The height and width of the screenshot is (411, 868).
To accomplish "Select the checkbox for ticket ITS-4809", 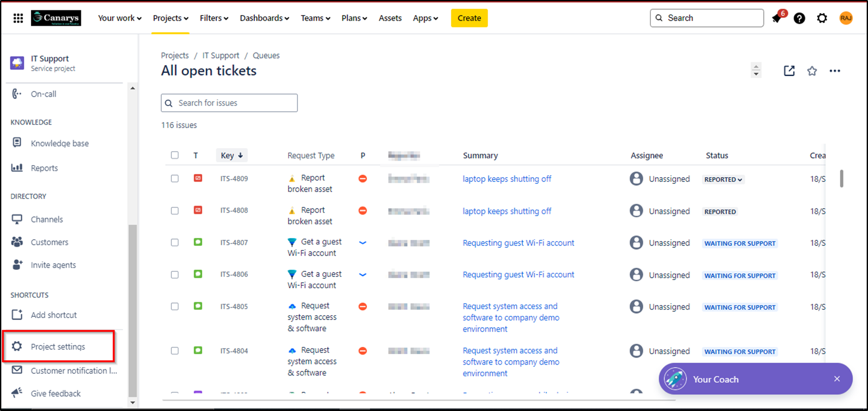I will click(175, 178).
